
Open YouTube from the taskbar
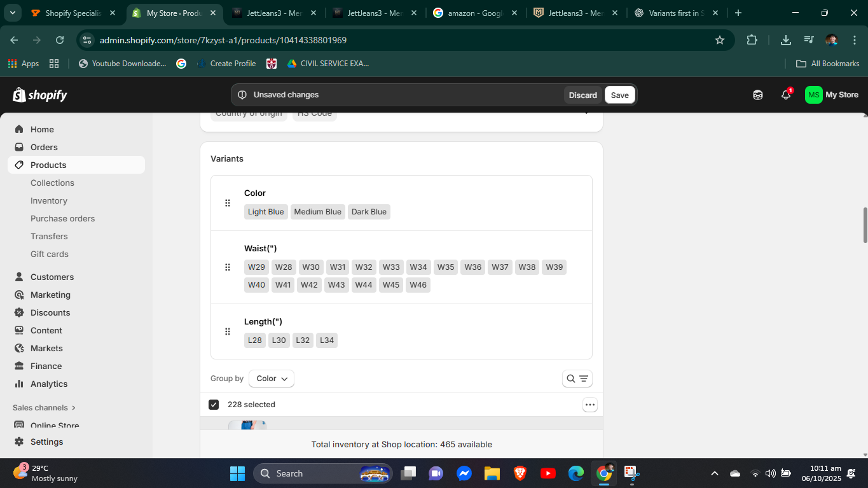coord(548,473)
